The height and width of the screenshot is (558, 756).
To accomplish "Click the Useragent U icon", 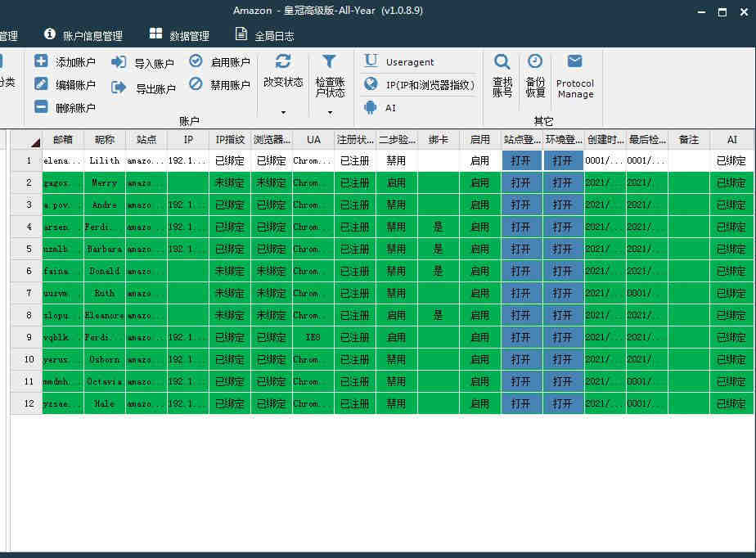I will [371, 61].
